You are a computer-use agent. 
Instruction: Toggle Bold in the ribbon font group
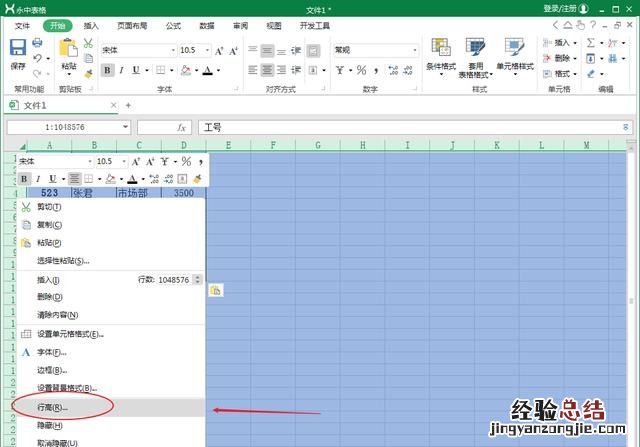coord(107,70)
